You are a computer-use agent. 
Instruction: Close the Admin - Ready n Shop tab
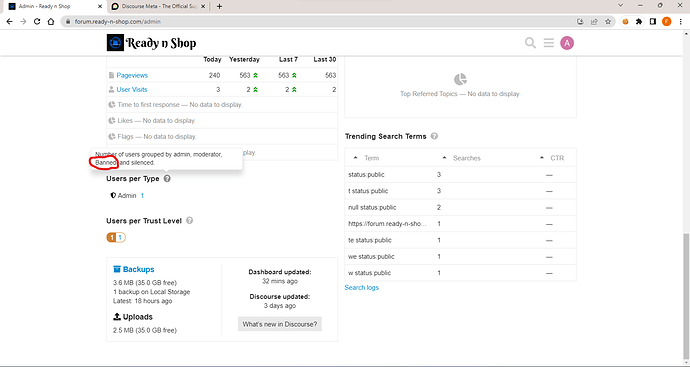pos(100,6)
